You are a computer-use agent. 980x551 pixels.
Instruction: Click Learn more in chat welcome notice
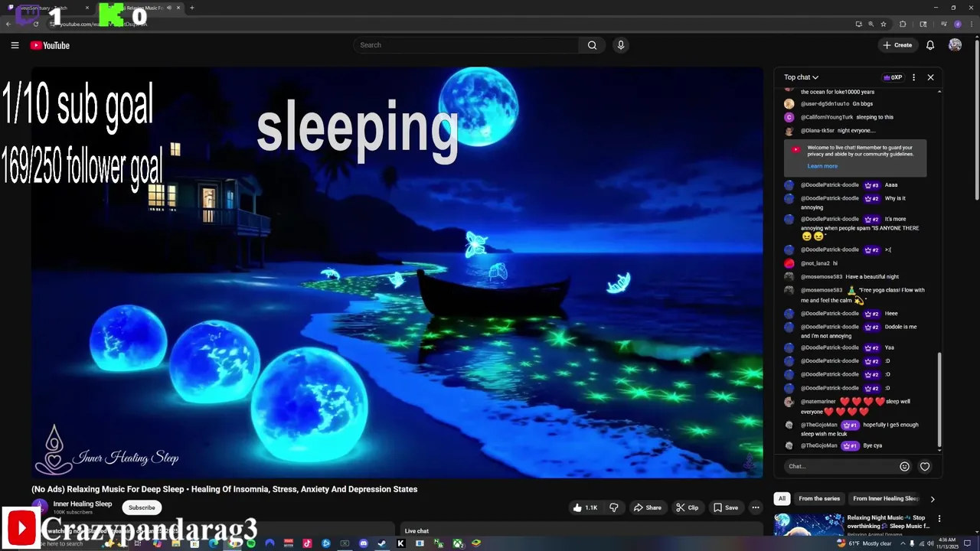pyautogui.click(x=822, y=166)
